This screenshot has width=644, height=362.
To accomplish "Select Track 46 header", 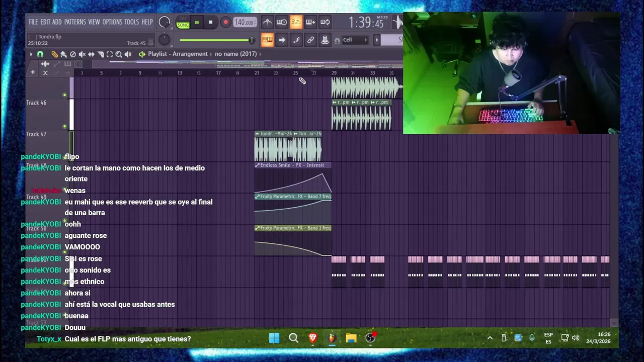I will (46, 114).
